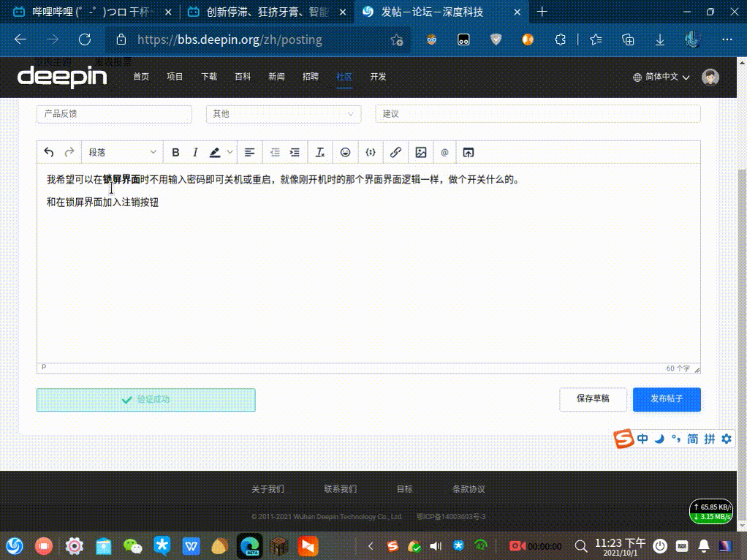Viewport: 747px width, 560px height.
Task: Click the 保存草稿 save draft button
Action: point(592,399)
